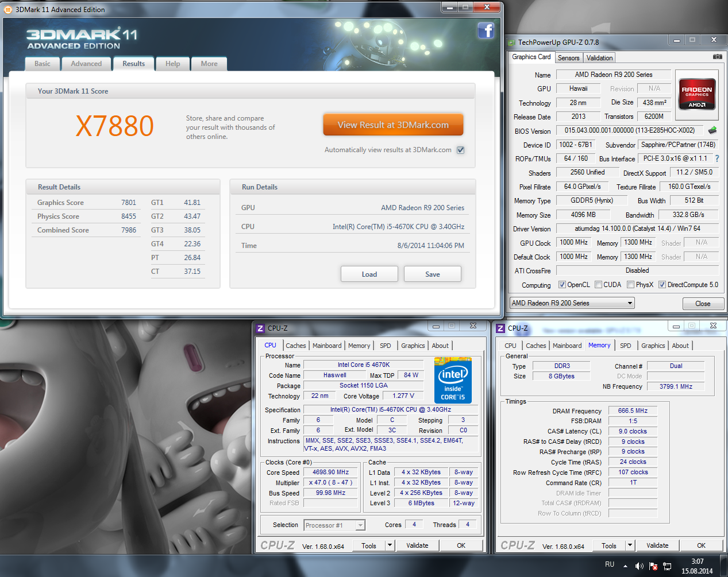
Task: Click the CPU-Z title icon in the CPU tab window
Action: click(260, 328)
